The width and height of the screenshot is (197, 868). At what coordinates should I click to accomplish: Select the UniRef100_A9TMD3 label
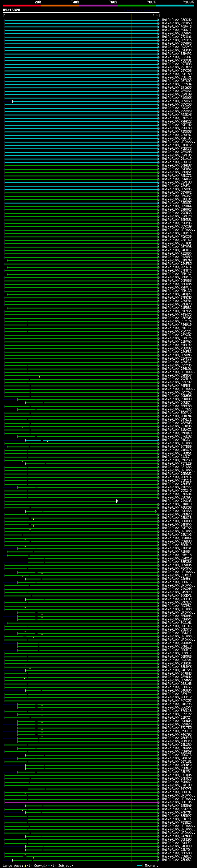click(x=177, y=64)
